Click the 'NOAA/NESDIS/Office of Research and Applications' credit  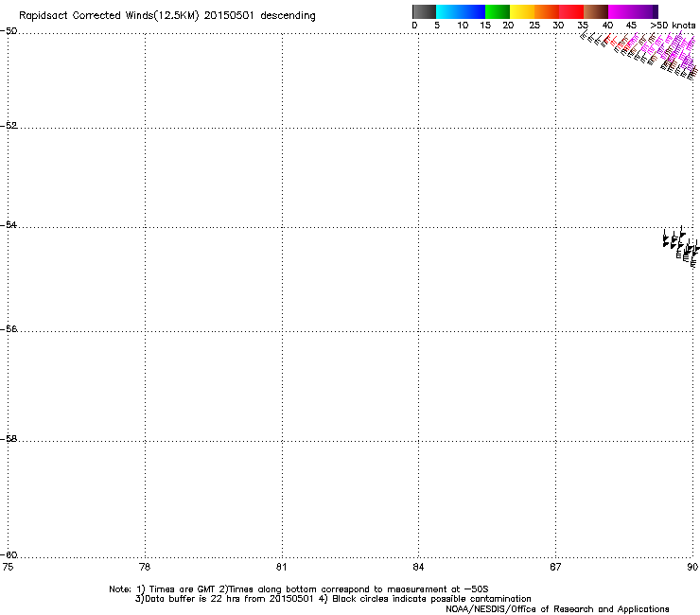(557, 609)
